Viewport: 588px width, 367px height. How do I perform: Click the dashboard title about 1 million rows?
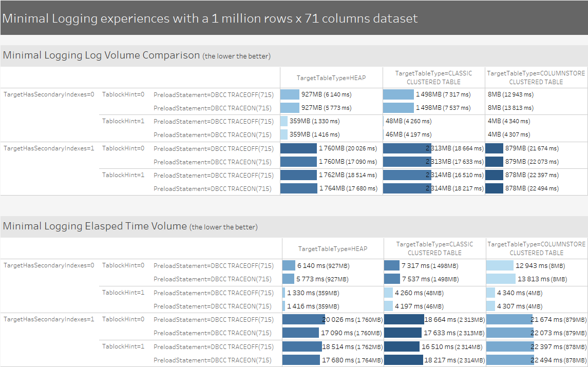point(210,18)
